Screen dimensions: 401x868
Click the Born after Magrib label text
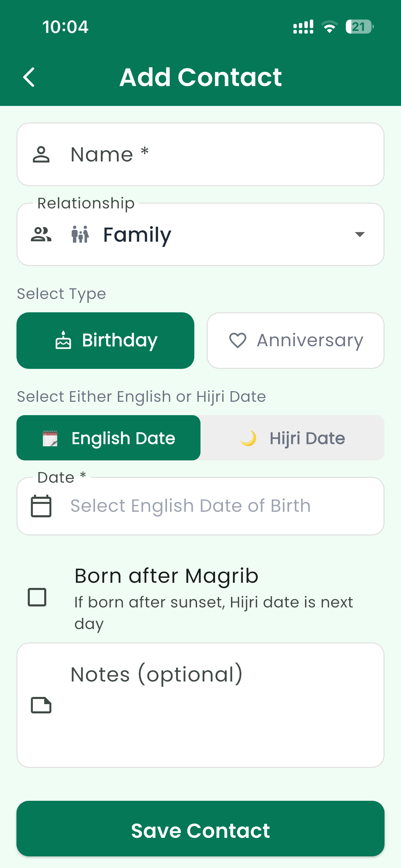point(166,576)
